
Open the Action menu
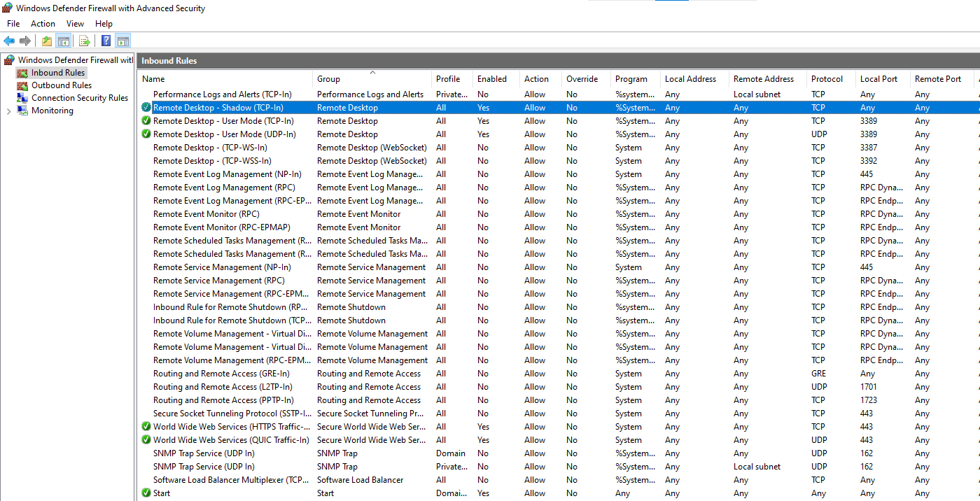(43, 24)
